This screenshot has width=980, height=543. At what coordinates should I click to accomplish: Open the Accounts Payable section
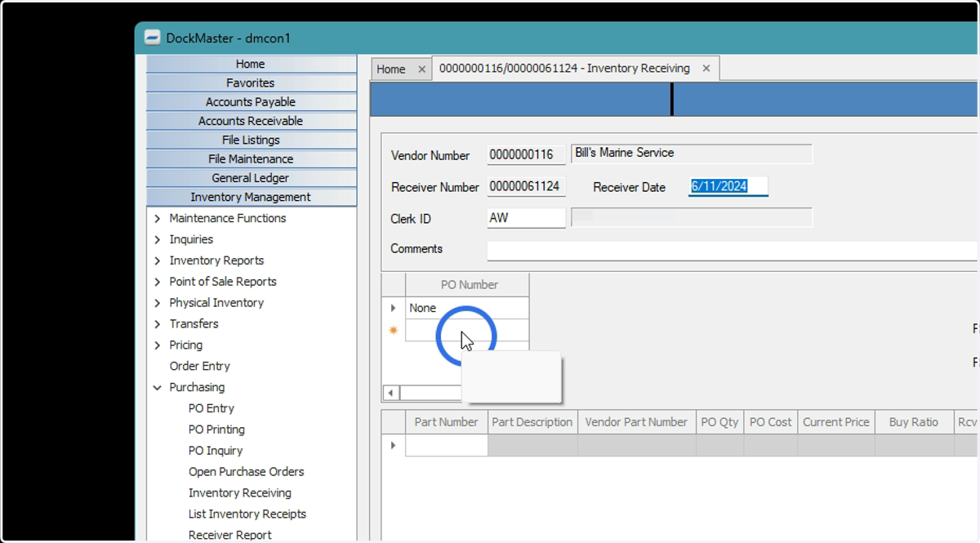[251, 102]
